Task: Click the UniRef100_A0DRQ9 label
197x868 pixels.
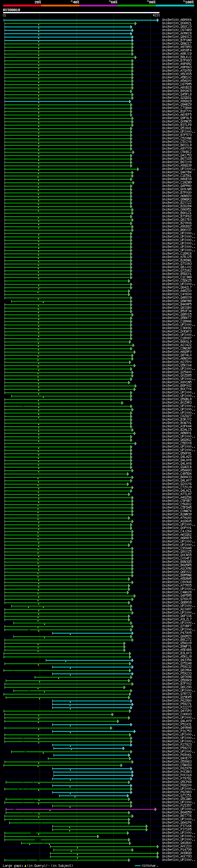Action: point(177,853)
